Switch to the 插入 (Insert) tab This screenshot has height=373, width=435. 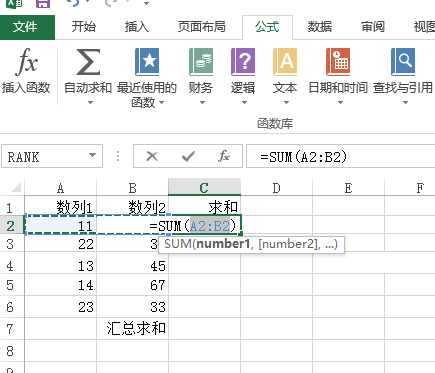137,27
